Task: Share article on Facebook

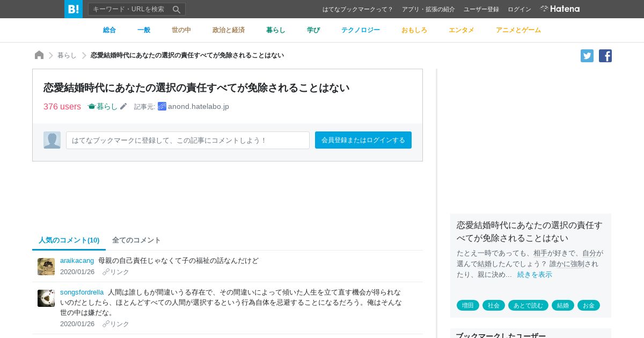Action: 605,56
